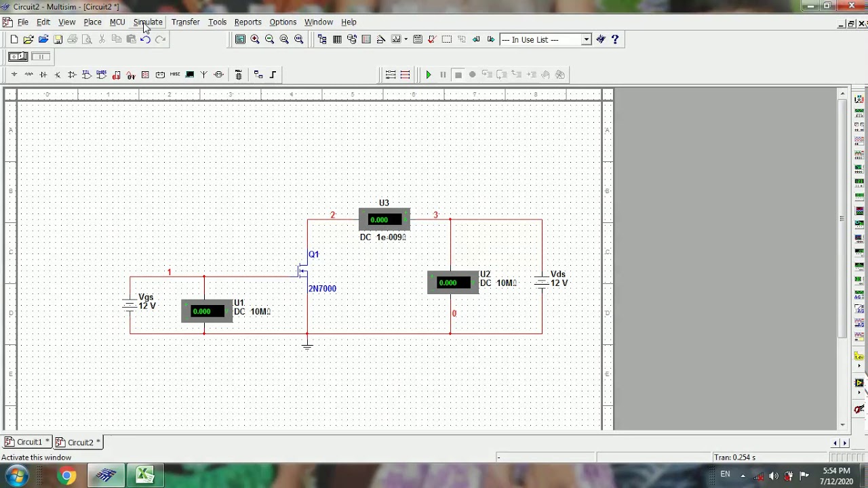
Task: Click the vertical scrollbar of the workspace
Action: click(843, 218)
